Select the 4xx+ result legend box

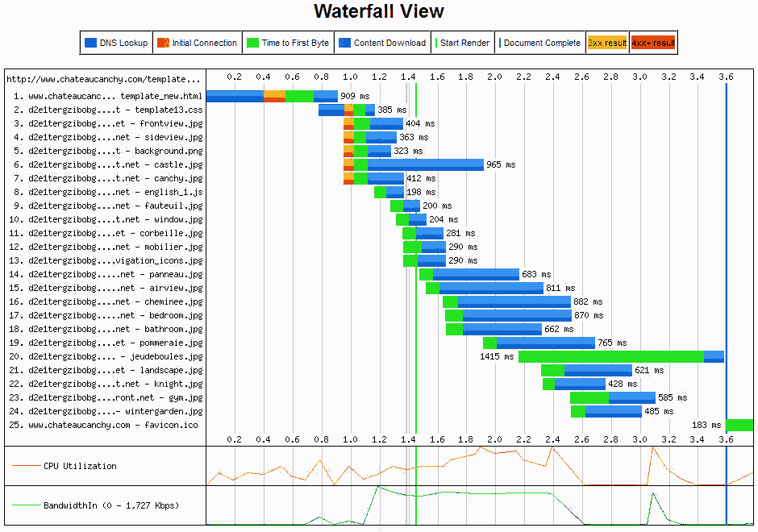tap(652, 43)
